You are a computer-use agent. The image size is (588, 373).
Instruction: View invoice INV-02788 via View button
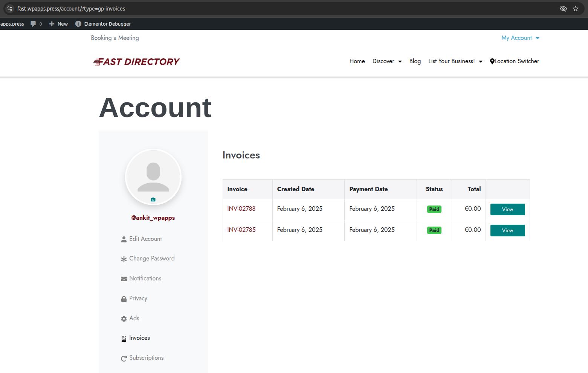(507, 209)
